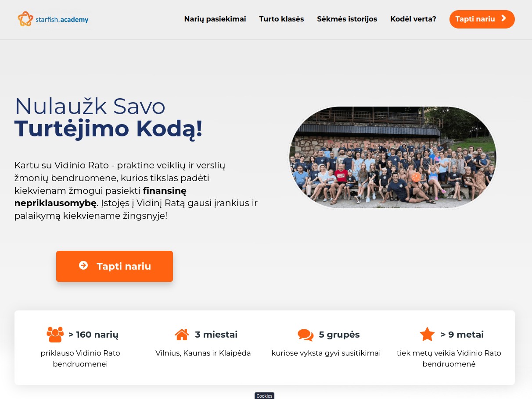Click the starfish.academy logo
Viewport: 532px width, 399px height.
53,19
